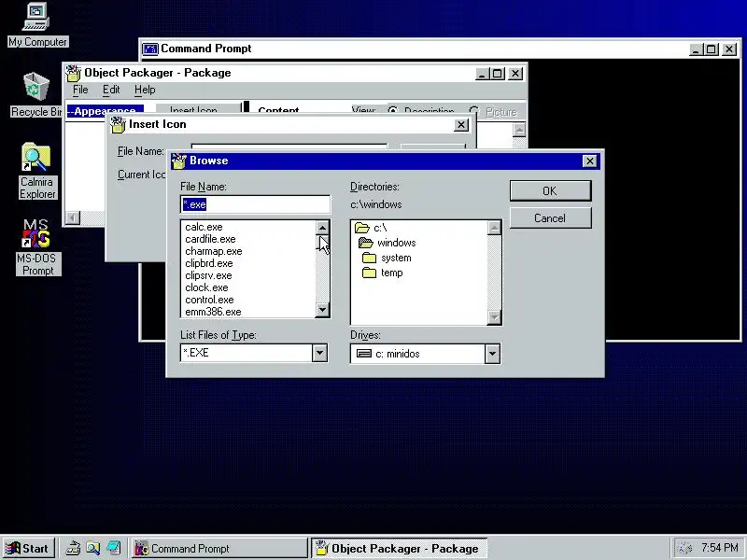Screen dimensions: 747x560
Task: Click the Insert Icon button in Object Packager
Action: 199,109
